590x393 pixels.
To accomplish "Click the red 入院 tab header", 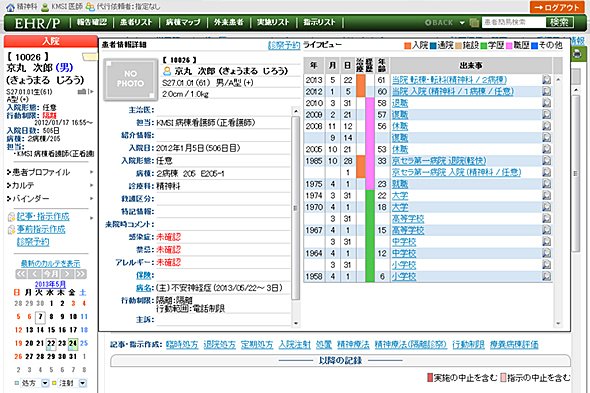I will pos(51,41).
